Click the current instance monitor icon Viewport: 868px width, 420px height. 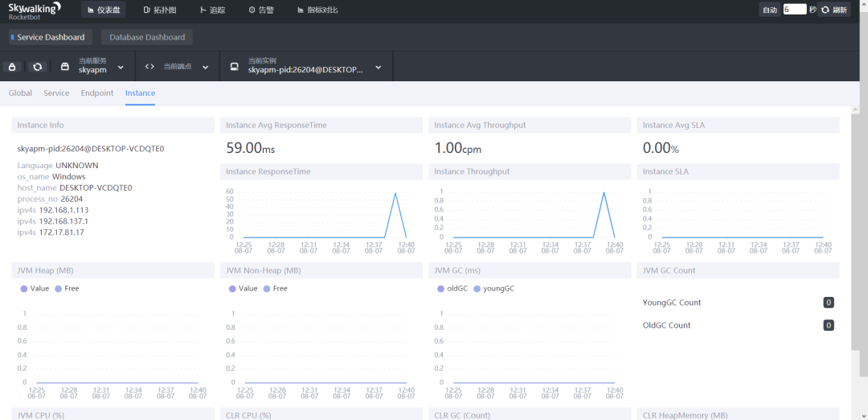pyautogui.click(x=234, y=67)
